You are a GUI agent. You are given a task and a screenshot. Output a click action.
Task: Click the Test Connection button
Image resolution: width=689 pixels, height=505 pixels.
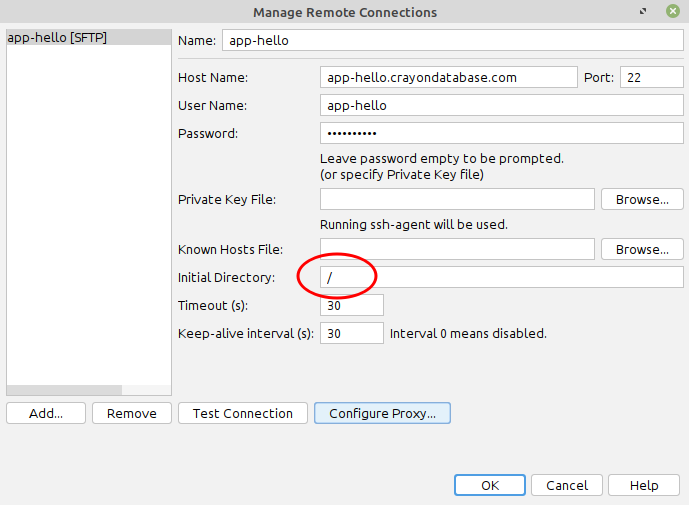tap(243, 413)
